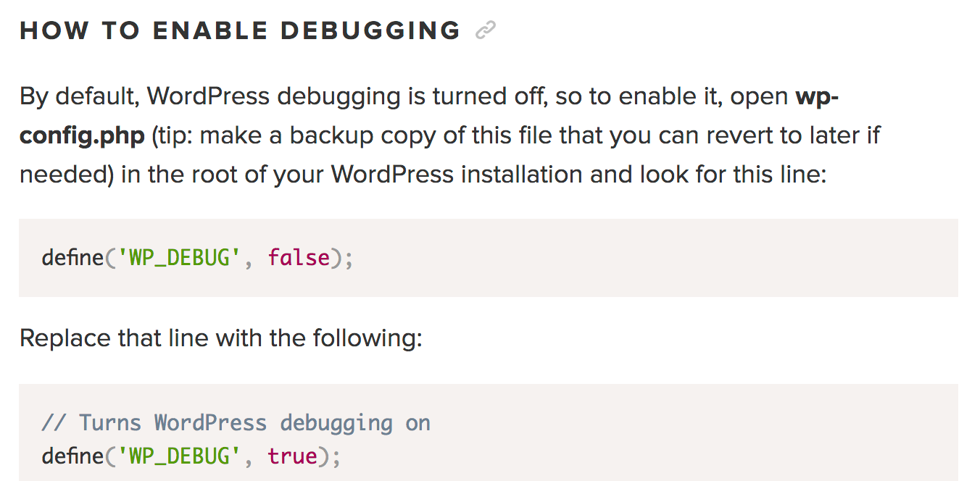The width and height of the screenshot is (980, 481).
Task: Click the "define" function name above the true value
Action: [x=72, y=456]
